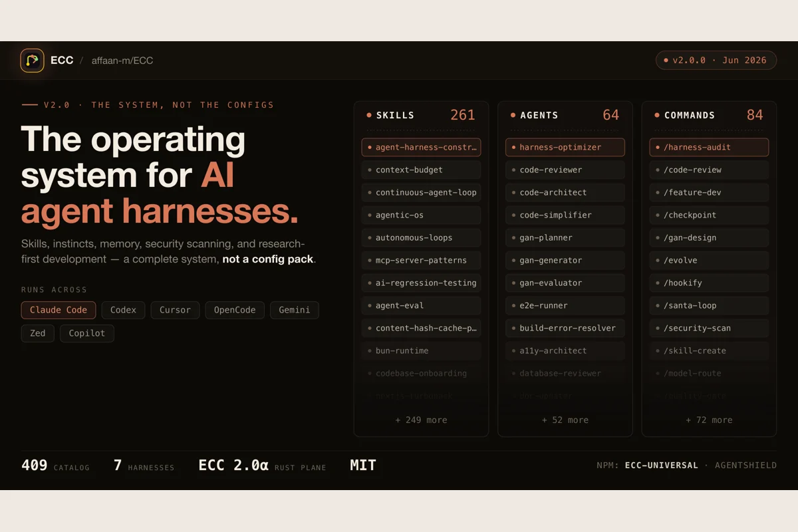Choose the Cursor harness chip

pyautogui.click(x=175, y=310)
